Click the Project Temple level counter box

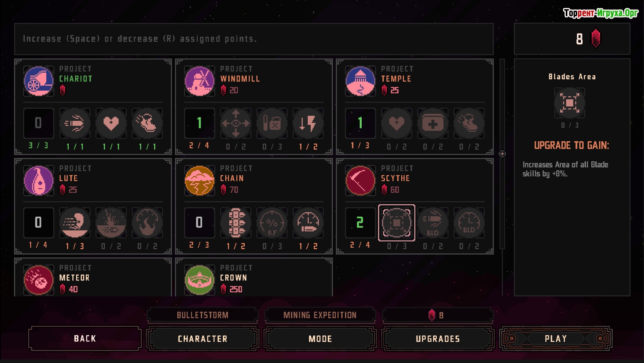coord(360,123)
